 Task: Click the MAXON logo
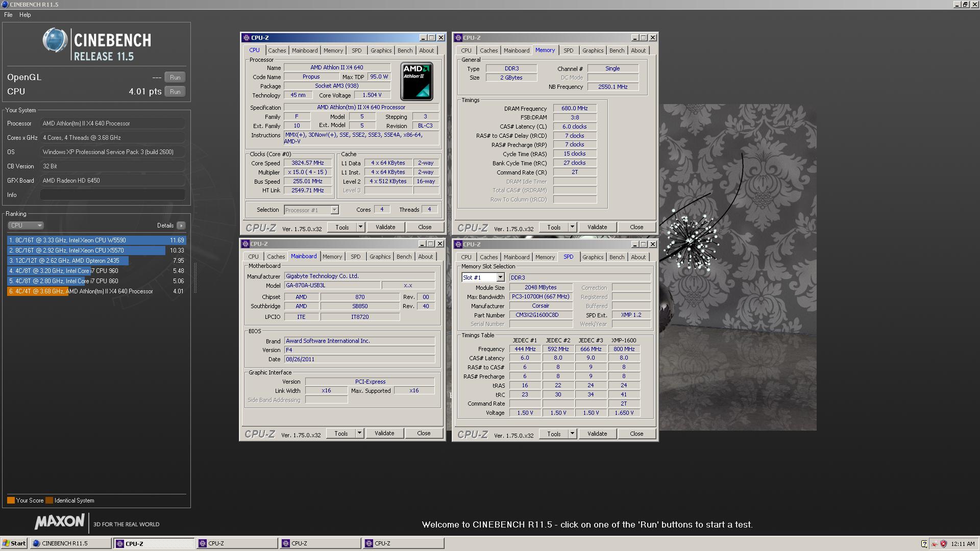pos(59,522)
